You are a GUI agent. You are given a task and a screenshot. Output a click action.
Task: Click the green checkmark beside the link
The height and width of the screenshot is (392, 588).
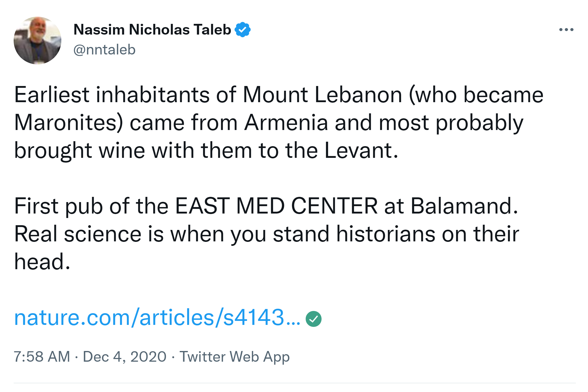(x=313, y=319)
